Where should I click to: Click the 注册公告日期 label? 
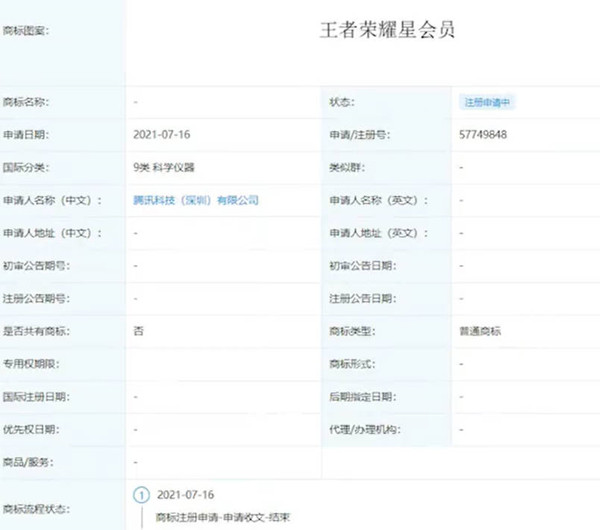pos(363,298)
